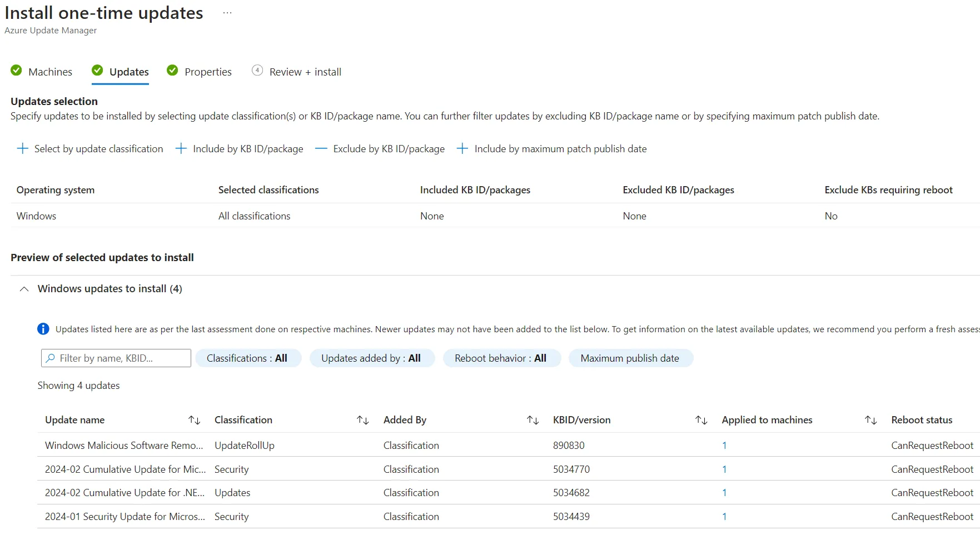Click the step 4 circle icon

[x=257, y=71]
